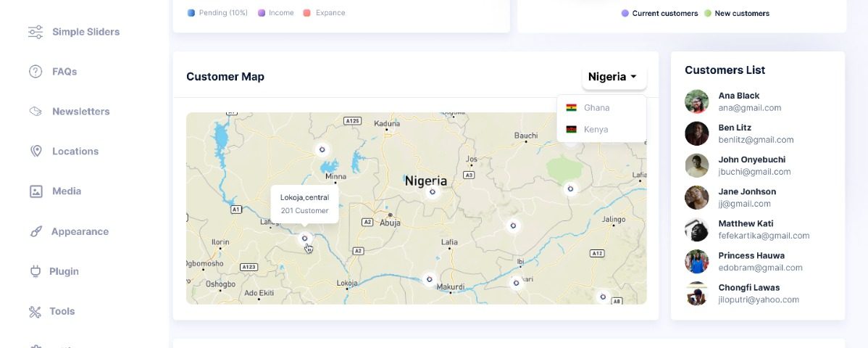Toggle the New customers legend entry
868x348 pixels.
pos(741,14)
